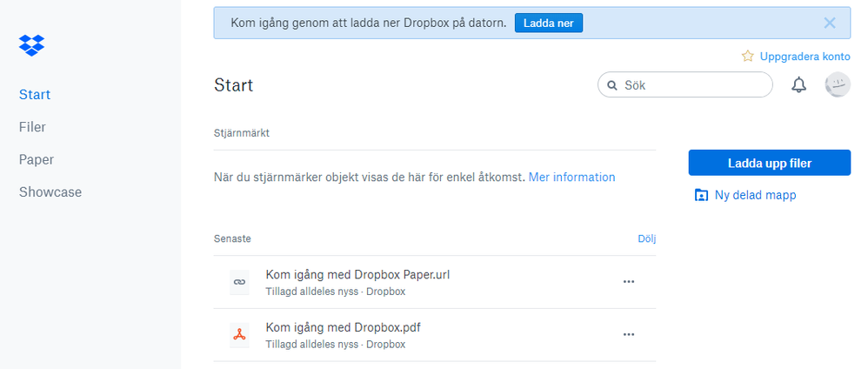Open the Mer information link

[571, 177]
